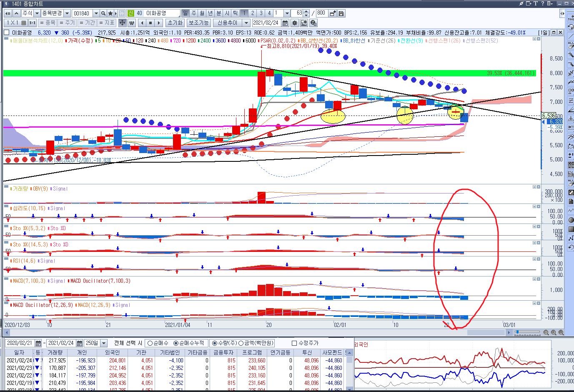
Task: Click the 보조기능 button
Action: (x=198, y=23)
